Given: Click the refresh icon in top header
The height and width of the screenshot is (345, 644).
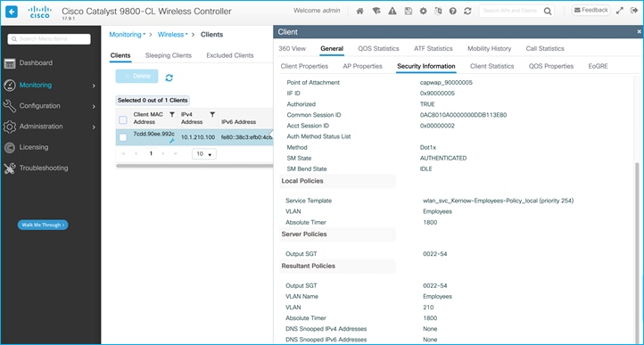Looking at the screenshot, I should (x=467, y=11).
